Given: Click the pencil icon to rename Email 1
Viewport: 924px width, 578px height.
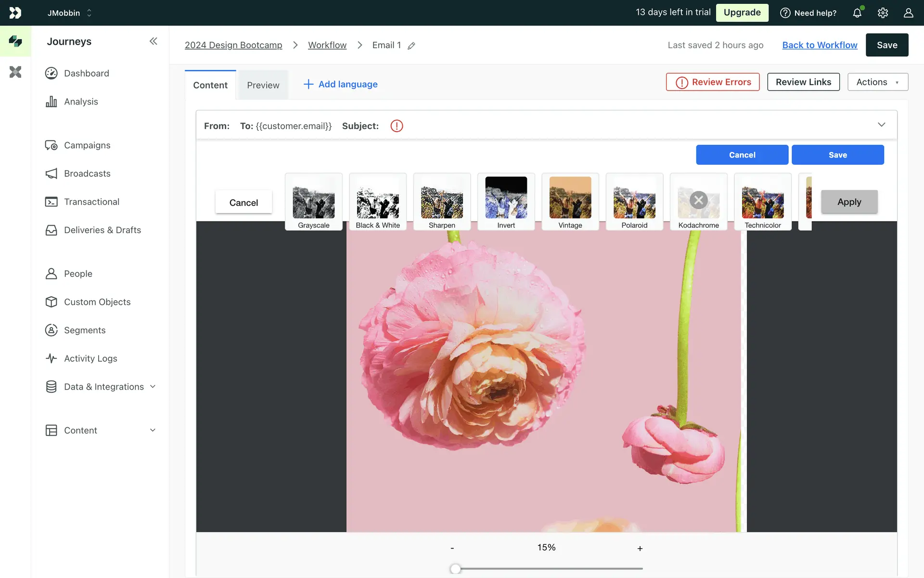Looking at the screenshot, I should point(411,46).
